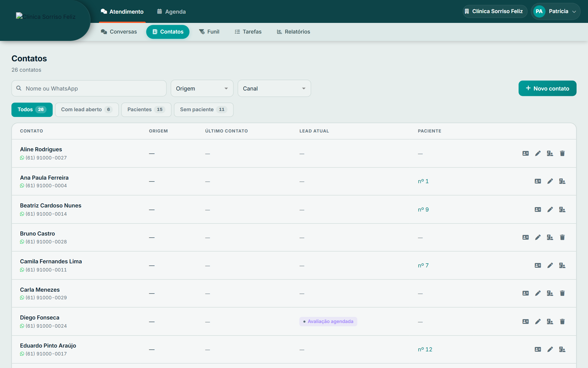Click the LEAD ATUAL column header
The width and height of the screenshot is (588, 368).
coord(314,131)
